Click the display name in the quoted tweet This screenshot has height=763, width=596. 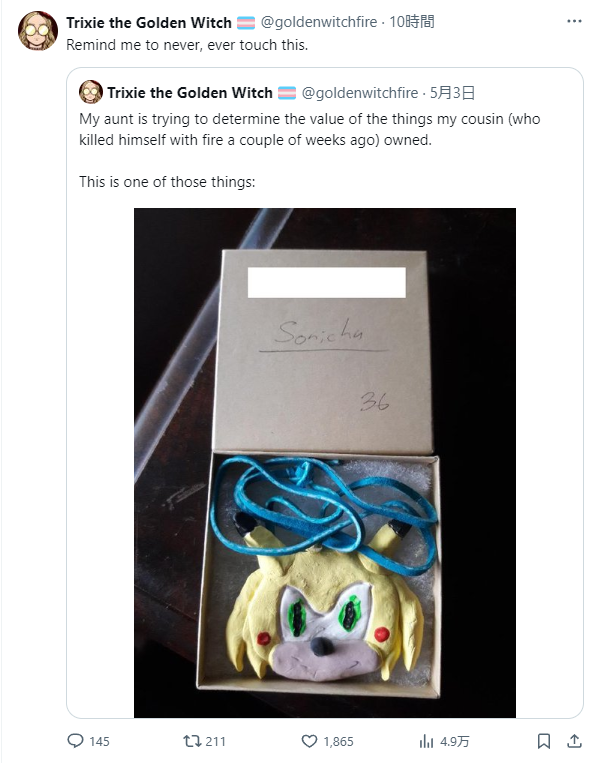pyautogui.click(x=190, y=92)
